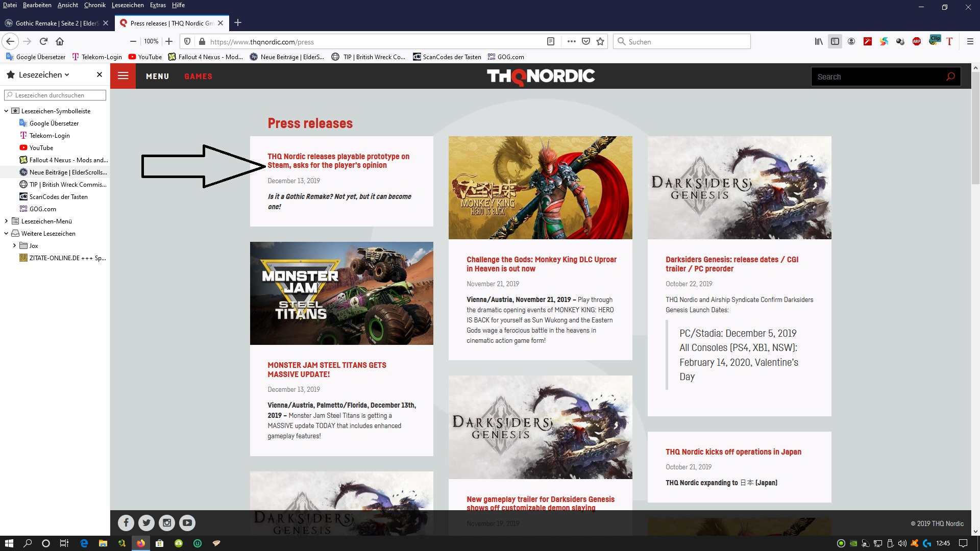Bookmark page with star icon
980x551 pixels.
[x=600, y=41]
